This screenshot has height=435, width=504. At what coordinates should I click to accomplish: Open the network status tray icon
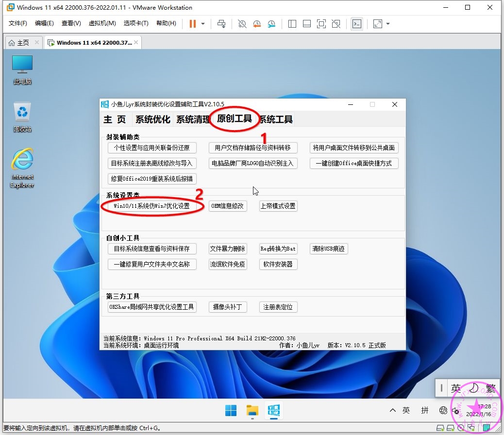click(x=443, y=410)
